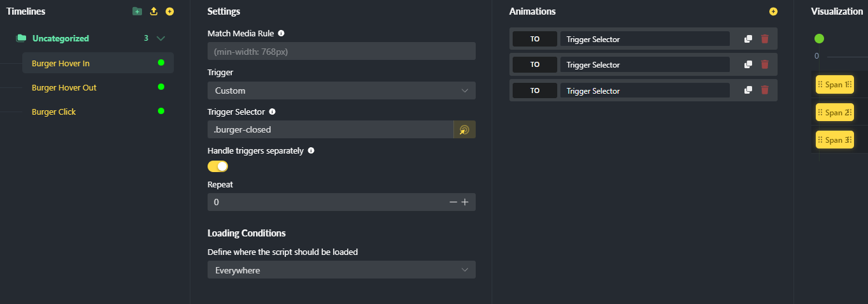Click the TO button on first animation

[535, 39]
